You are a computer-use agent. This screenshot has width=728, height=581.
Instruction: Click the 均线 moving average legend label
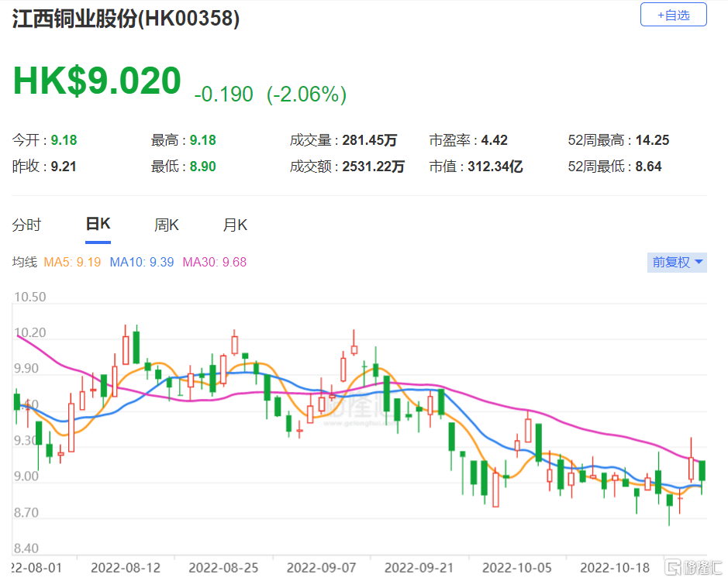[x=25, y=262]
